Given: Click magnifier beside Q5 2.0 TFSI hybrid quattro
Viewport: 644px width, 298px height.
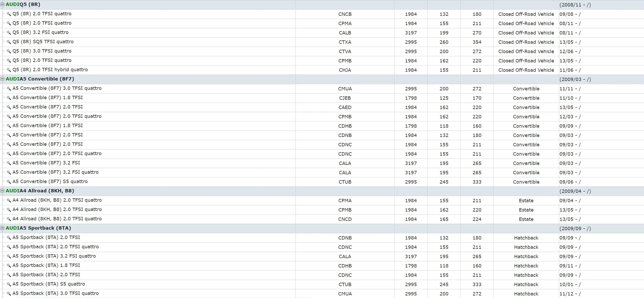Looking at the screenshot, I should [x=9, y=70].
